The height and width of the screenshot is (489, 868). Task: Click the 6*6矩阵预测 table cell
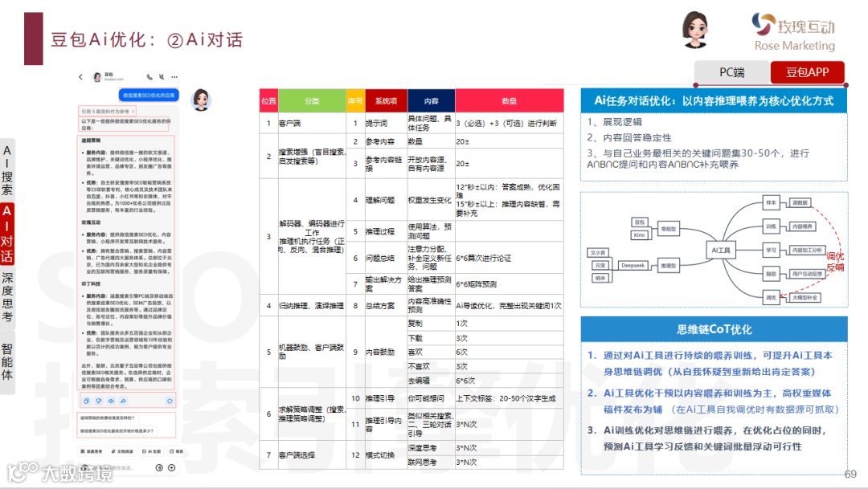(510, 283)
